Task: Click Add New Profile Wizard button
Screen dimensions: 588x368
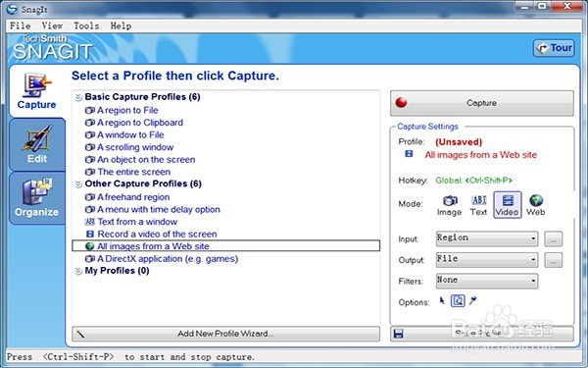Action: point(225,334)
